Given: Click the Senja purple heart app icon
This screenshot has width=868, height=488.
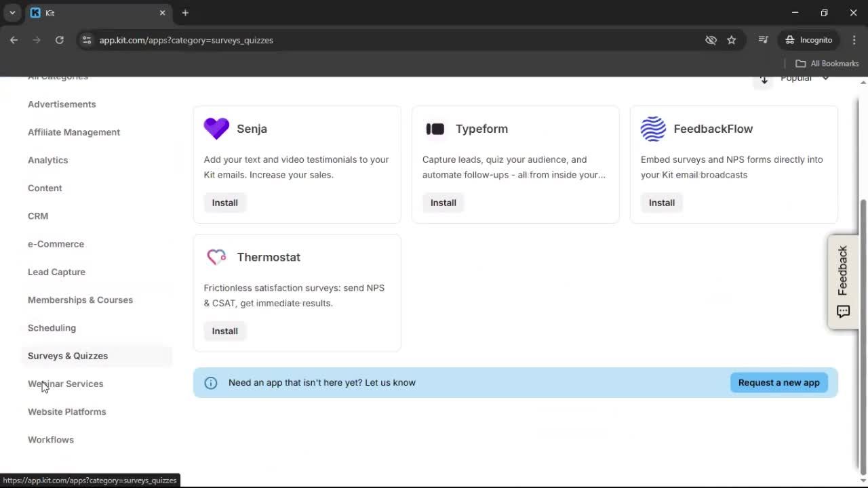Looking at the screenshot, I should click(x=216, y=128).
